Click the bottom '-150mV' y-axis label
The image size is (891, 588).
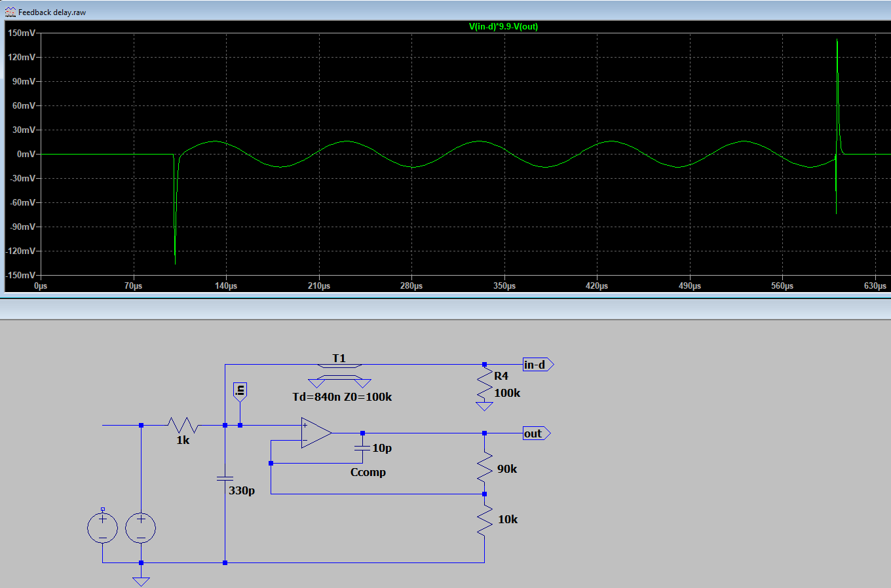pos(21,275)
